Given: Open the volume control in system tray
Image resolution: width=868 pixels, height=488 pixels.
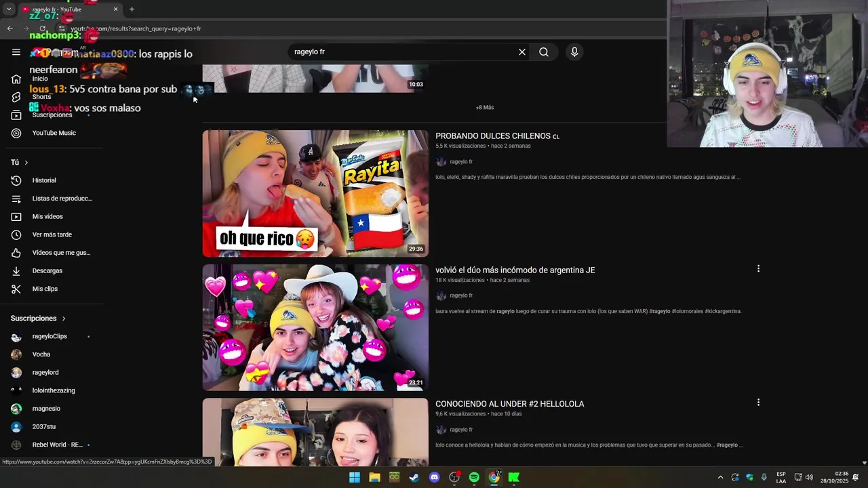Looking at the screenshot, I should pos(809,477).
